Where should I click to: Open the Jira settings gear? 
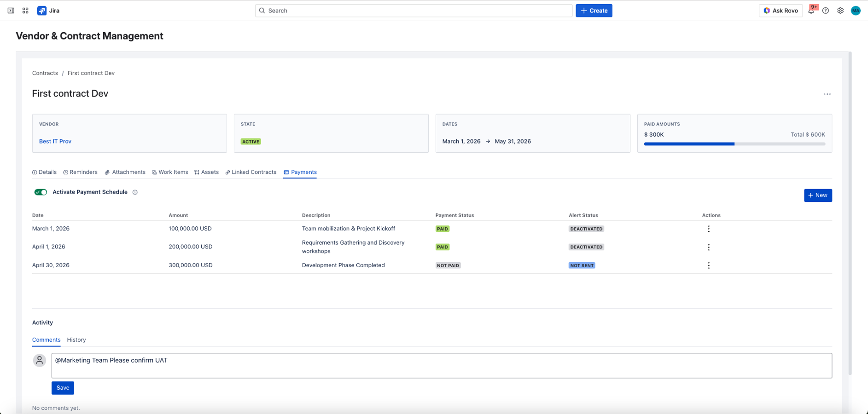841,10
